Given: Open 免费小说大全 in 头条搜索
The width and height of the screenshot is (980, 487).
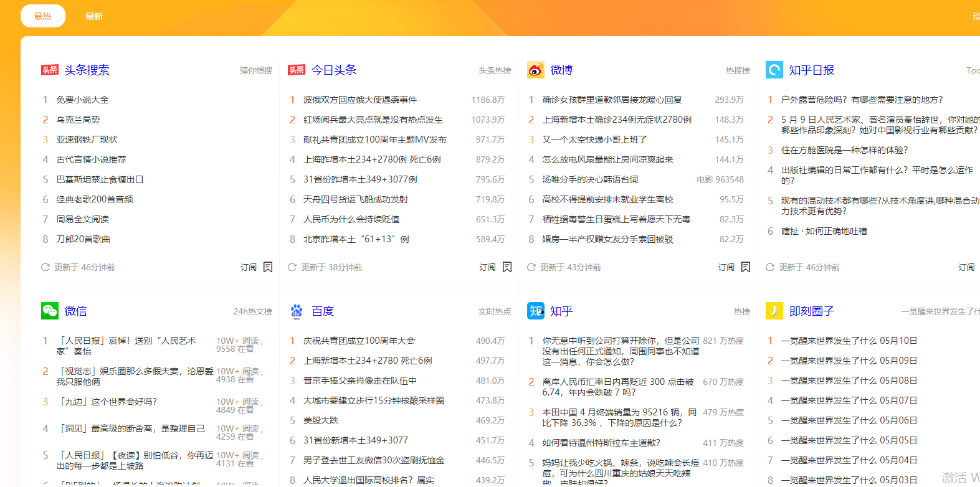Looking at the screenshot, I should (x=82, y=100).
